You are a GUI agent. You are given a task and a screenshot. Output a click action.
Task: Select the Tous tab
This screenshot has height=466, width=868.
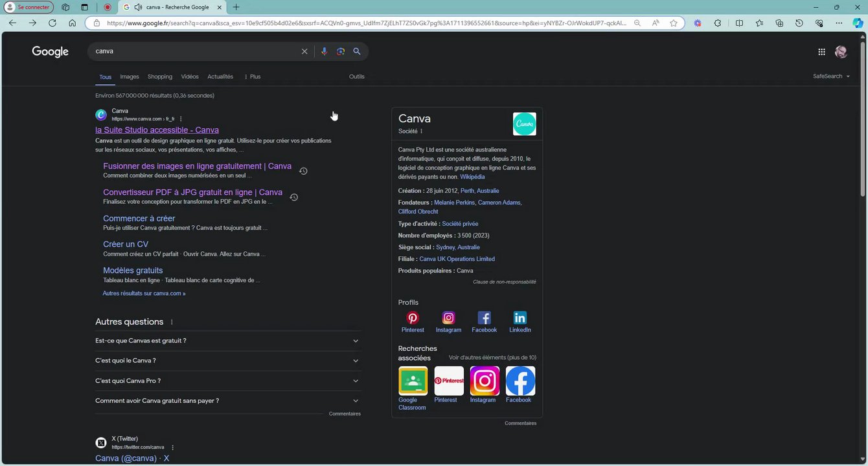pyautogui.click(x=105, y=76)
